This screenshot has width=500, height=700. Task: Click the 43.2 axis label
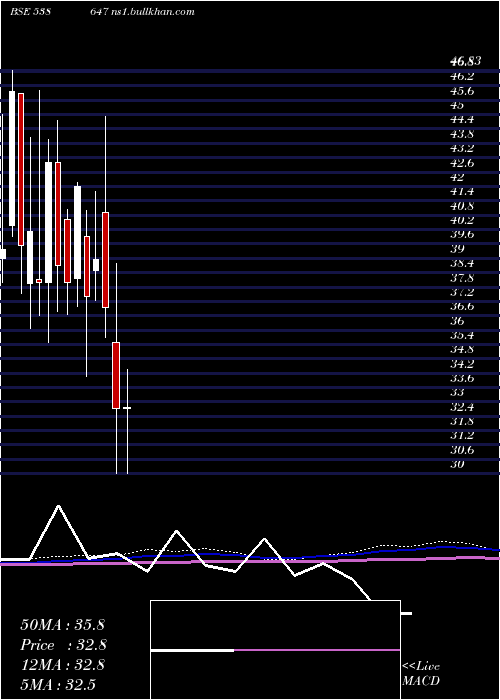[x=462, y=148]
